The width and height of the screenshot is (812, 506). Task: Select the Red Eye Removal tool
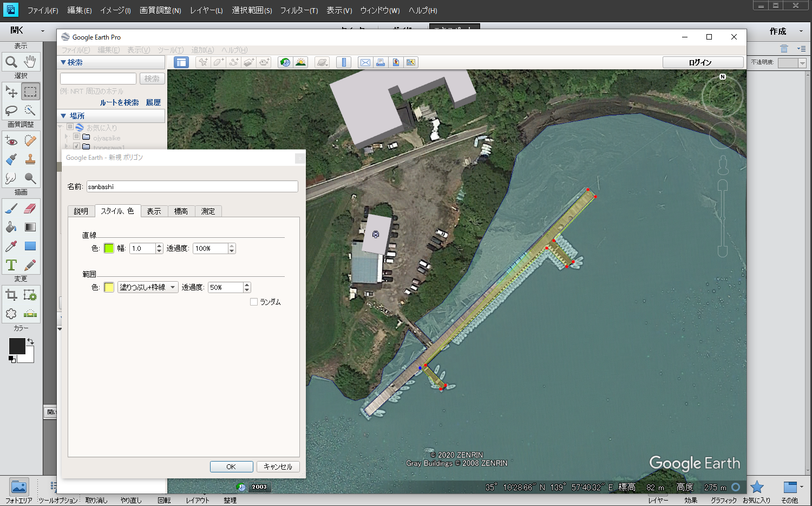[11, 141]
